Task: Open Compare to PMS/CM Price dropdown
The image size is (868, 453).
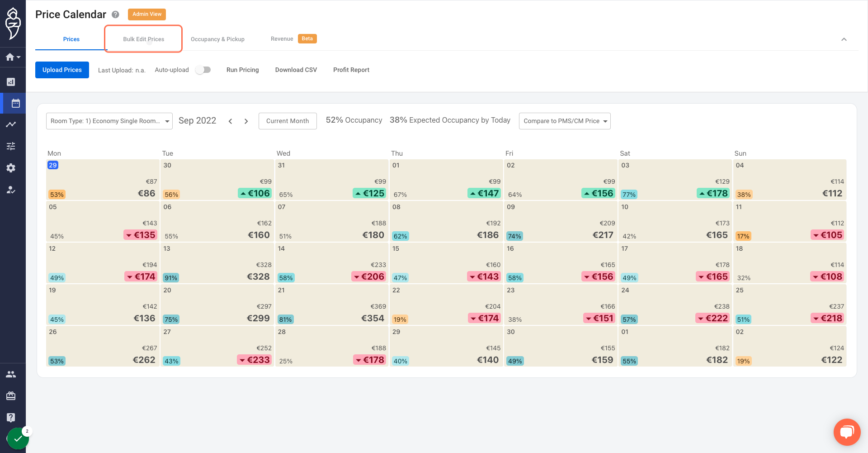Action: click(x=565, y=121)
